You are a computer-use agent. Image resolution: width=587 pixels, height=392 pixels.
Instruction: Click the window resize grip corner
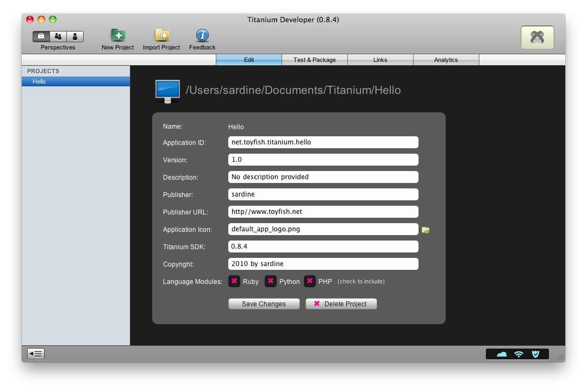[x=560, y=358]
